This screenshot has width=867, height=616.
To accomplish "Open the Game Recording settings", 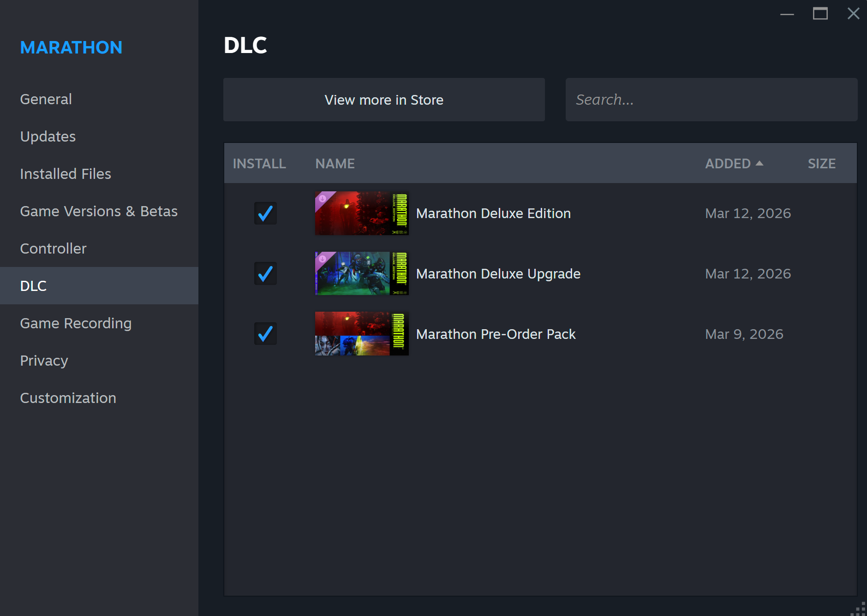I will coord(76,323).
